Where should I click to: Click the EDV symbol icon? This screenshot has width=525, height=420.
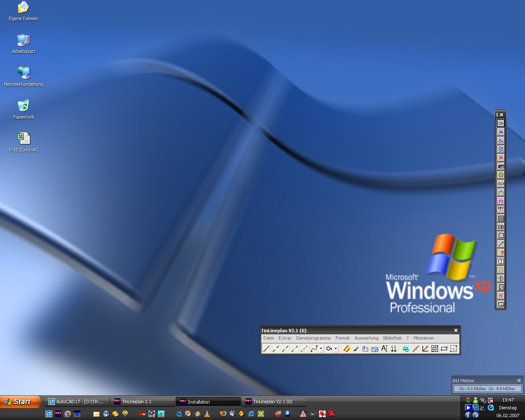coord(501,209)
